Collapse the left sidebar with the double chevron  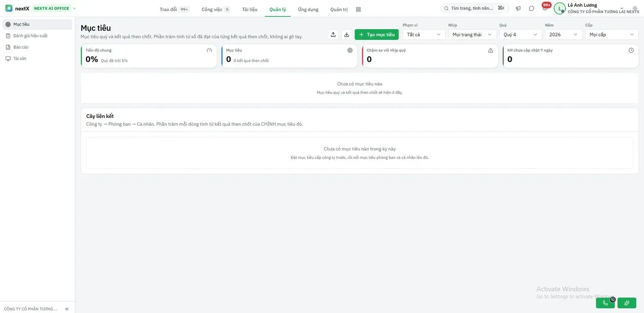click(x=67, y=309)
